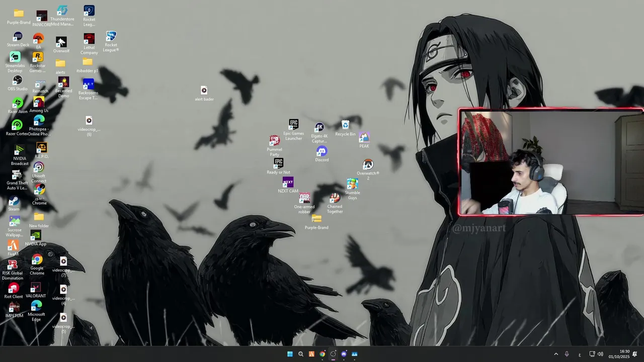This screenshot has height=362, width=644.
Task: Select the NZXT CAM icon
Action: click(288, 186)
